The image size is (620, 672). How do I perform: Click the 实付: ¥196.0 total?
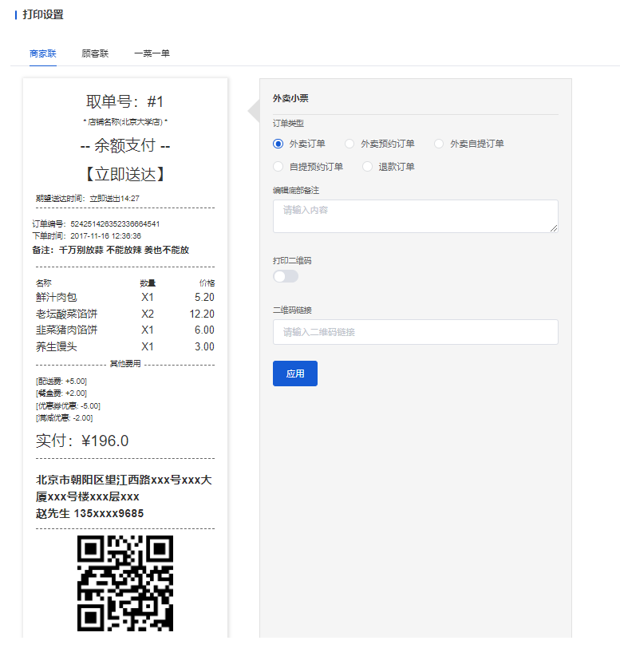pos(82,441)
